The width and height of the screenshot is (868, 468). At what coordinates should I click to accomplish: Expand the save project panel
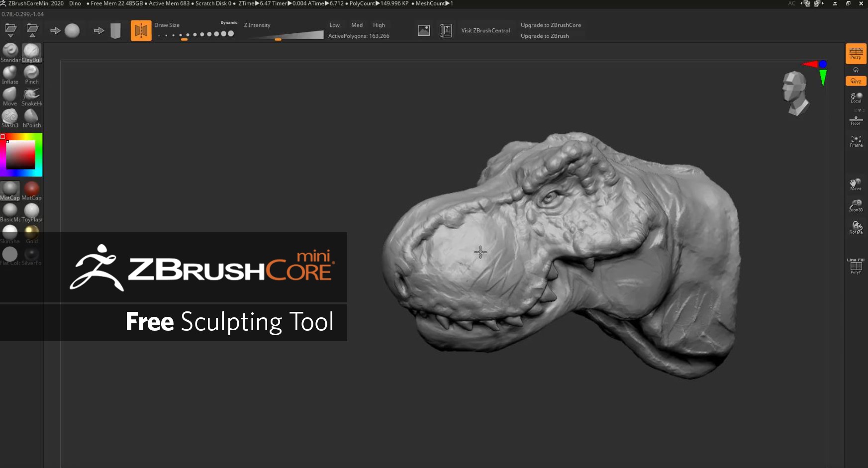coord(32,30)
